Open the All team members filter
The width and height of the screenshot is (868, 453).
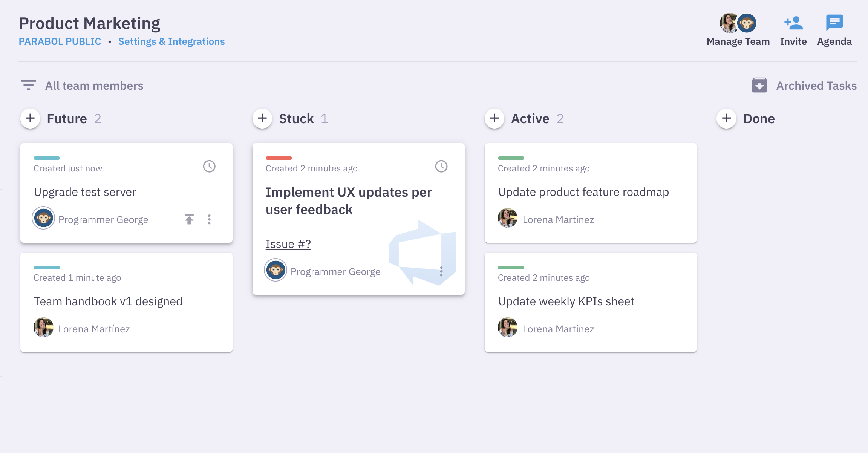(94, 85)
